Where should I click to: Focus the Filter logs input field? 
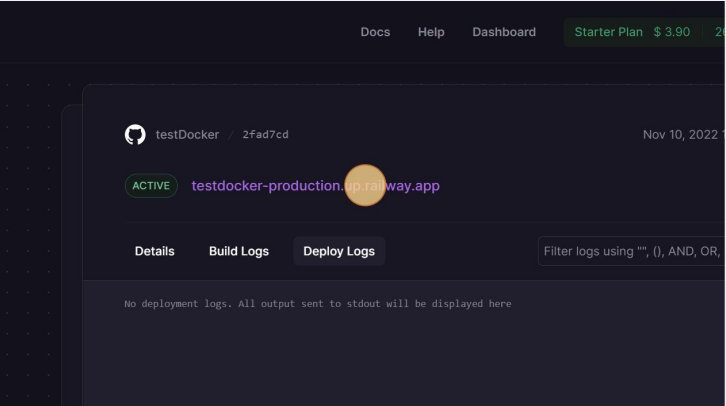pos(632,251)
